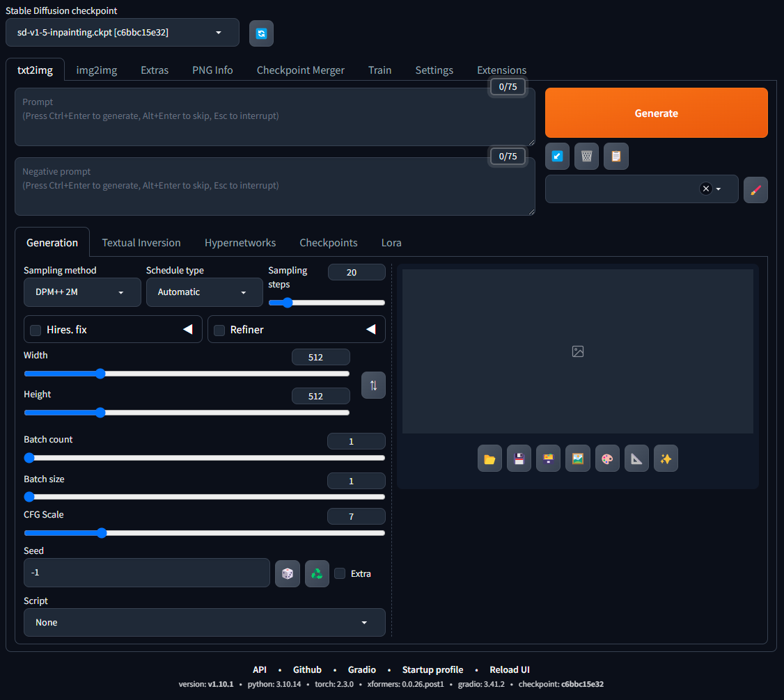784x700 pixels.
Task: Click the Batch count value box
Action: pyautogui.click(x=356, y=441)
